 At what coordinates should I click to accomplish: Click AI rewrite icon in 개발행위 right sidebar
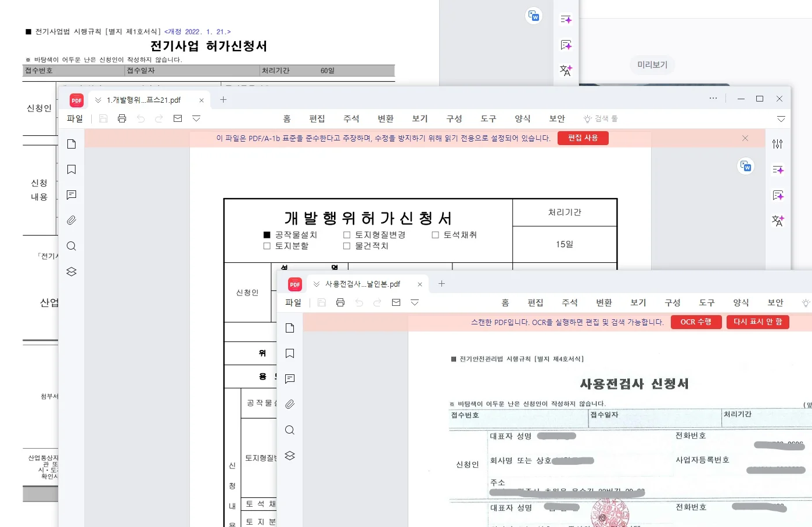point(778,195)
